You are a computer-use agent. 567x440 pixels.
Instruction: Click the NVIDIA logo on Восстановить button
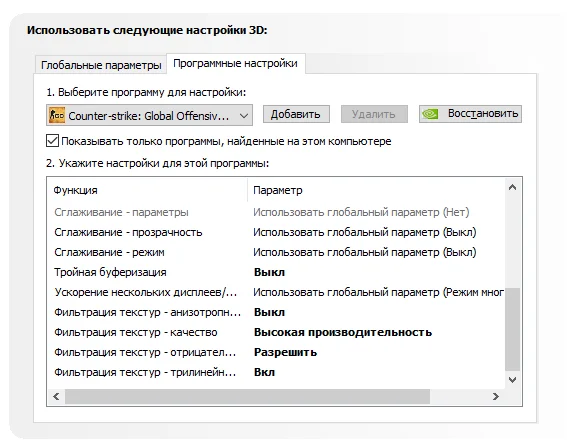pyautogui.click(x=430, y=114)
